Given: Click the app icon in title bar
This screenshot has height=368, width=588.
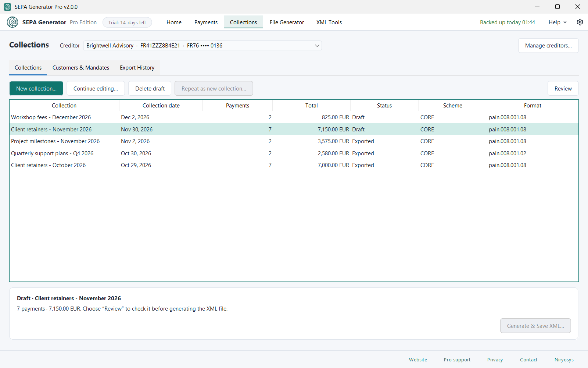Looking at the screenshot, I should [x=7, y=7].
